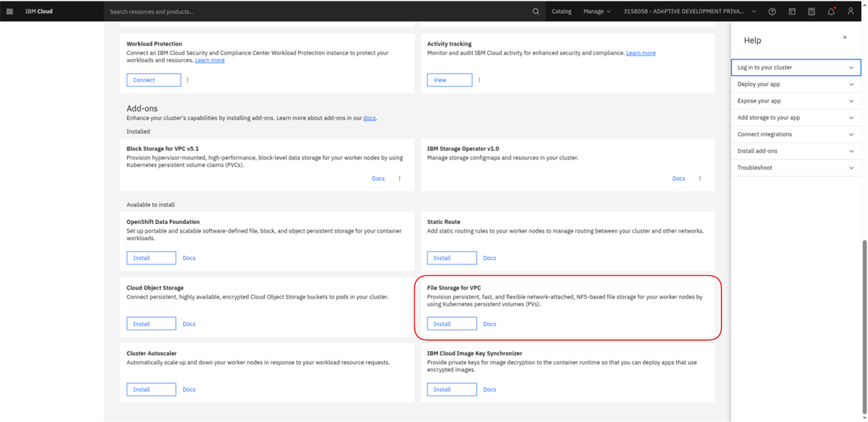
Task: Open overflow menu beside Activity tracking View
Action: tap(479, 80)
